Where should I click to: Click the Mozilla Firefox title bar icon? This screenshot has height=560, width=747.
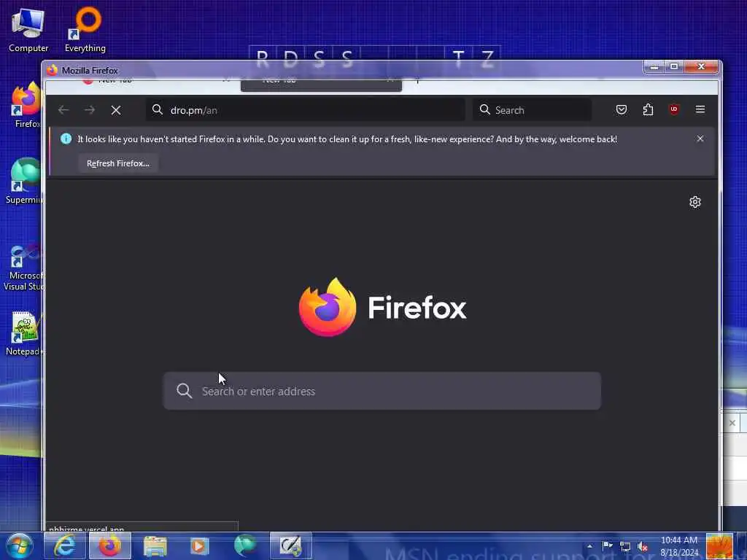click(52, 70)
